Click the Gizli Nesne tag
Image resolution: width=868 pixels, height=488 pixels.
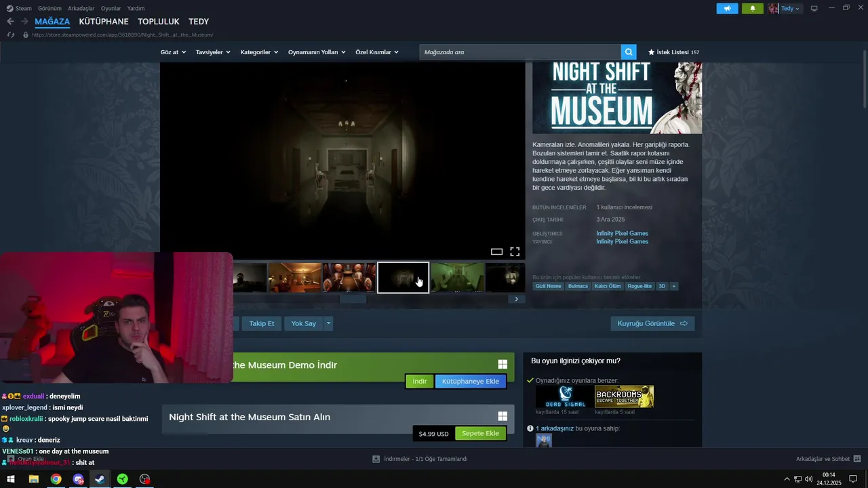click(x=548, y=286)
